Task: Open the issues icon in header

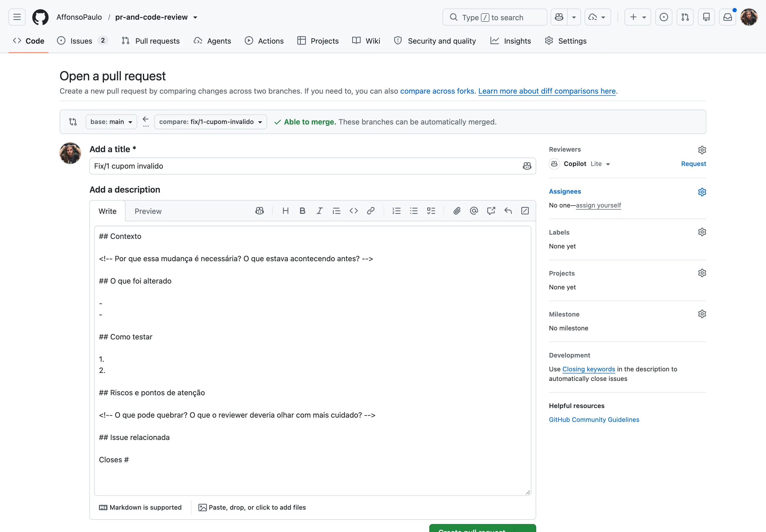Action: (x=664, y=17)
